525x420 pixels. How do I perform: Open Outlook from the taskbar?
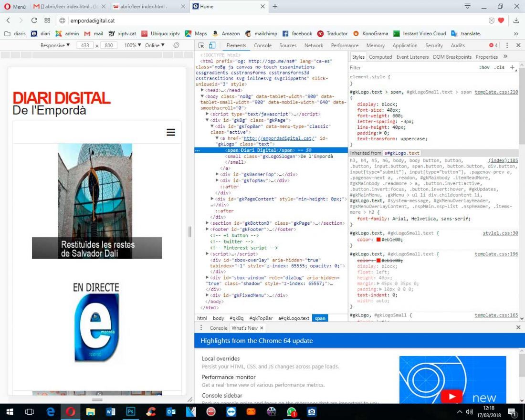tap(171, 411)
